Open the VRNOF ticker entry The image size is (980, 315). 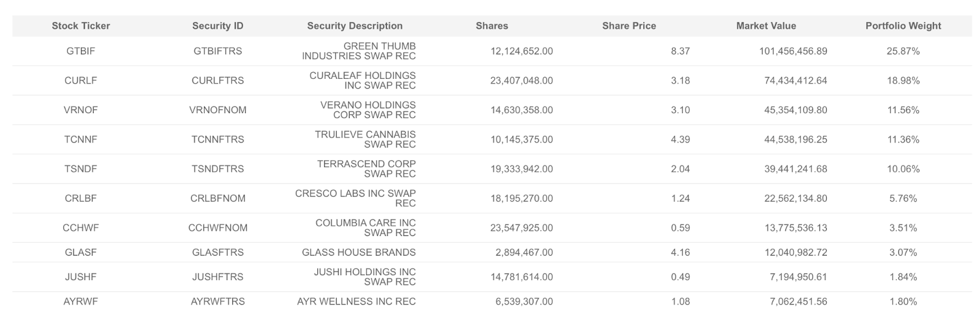[81, 110]
